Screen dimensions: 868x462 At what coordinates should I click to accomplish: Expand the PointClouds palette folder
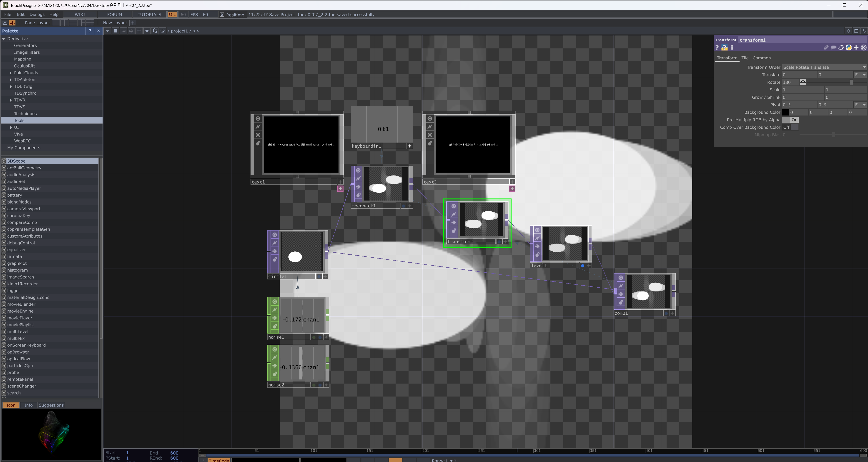pyautogui.click(x=11, y=73)
